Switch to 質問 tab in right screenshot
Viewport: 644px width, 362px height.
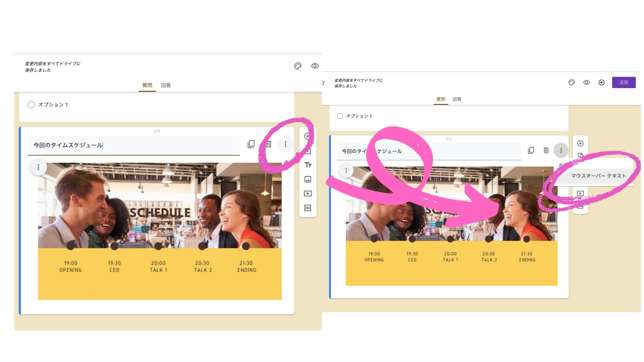click(x=441, y=99)
